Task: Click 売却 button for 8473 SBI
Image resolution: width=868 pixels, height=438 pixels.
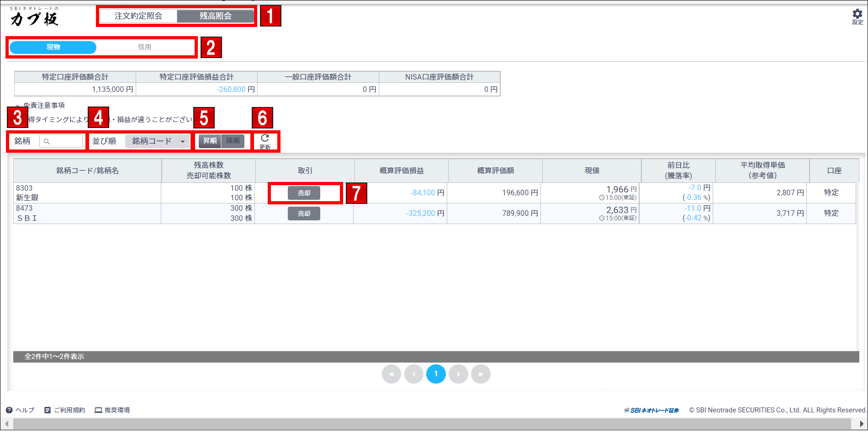Action: (304, 214)
